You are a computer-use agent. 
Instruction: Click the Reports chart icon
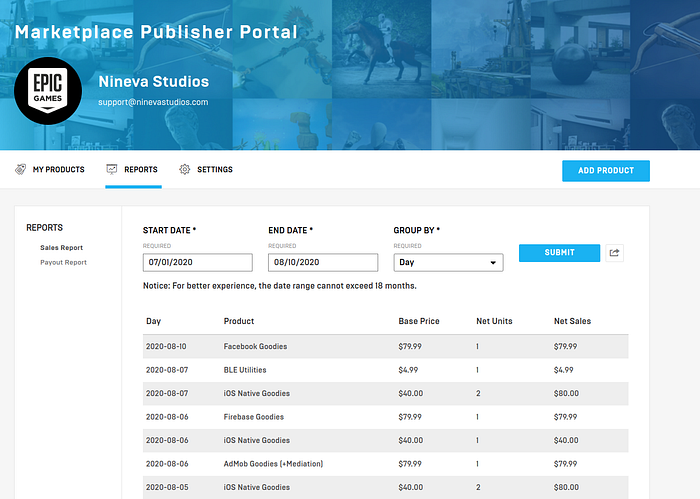[112, 170]
